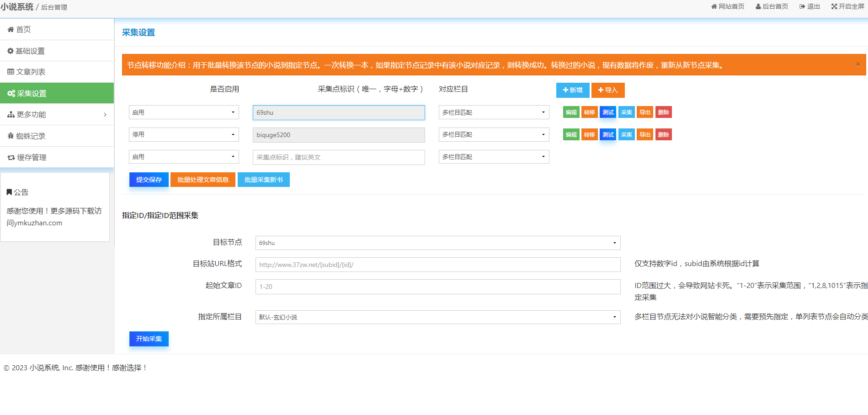Click the 开始采集 button
This screenshot has width=868, height=415.
pyautogui.click(x=149, y=339)
